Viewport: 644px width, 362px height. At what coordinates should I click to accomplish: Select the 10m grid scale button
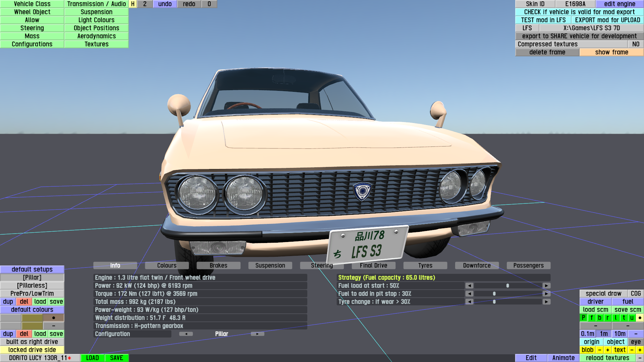click(620, 334)
